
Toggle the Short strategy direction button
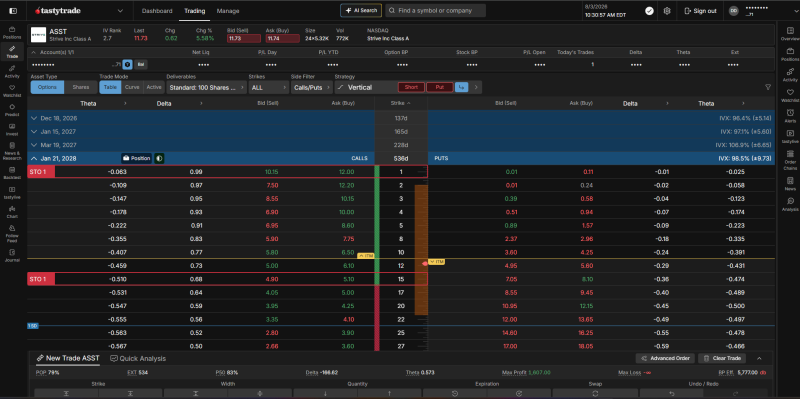411,87
